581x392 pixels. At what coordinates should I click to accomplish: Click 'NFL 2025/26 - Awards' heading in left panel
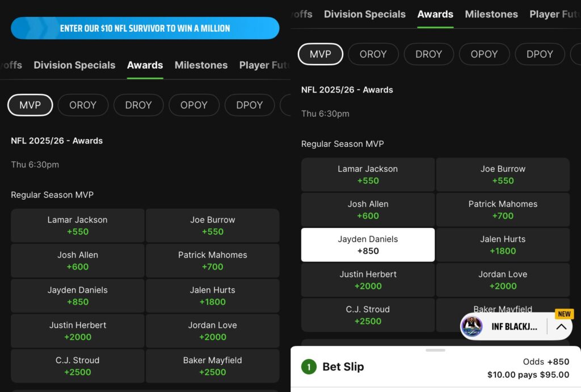pos(57,141)
